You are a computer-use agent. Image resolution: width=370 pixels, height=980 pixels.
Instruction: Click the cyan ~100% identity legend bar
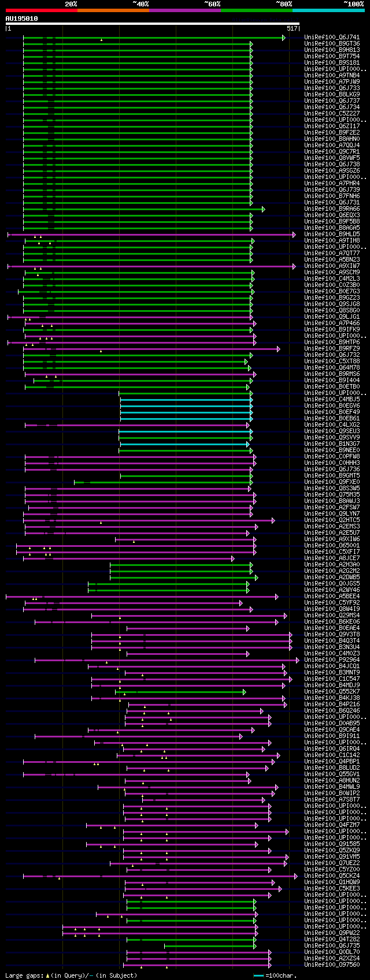tap(328, 10)
